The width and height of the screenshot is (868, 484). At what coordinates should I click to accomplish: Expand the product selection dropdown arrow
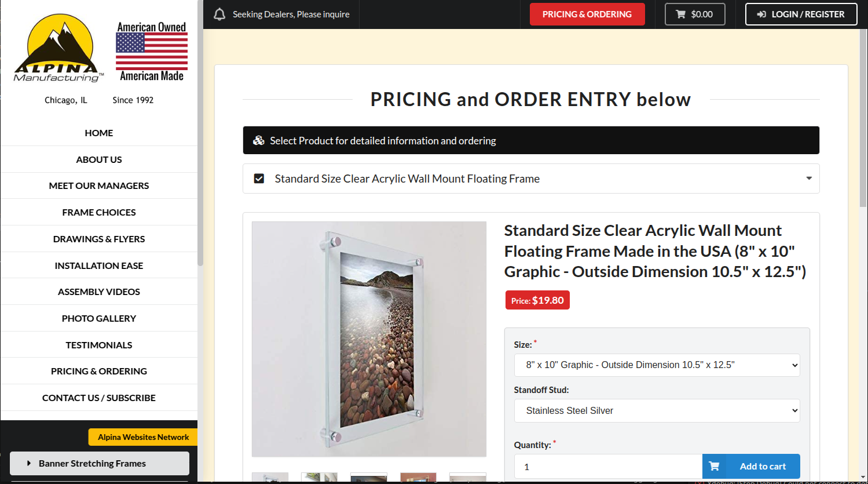[x=809, y=179]
